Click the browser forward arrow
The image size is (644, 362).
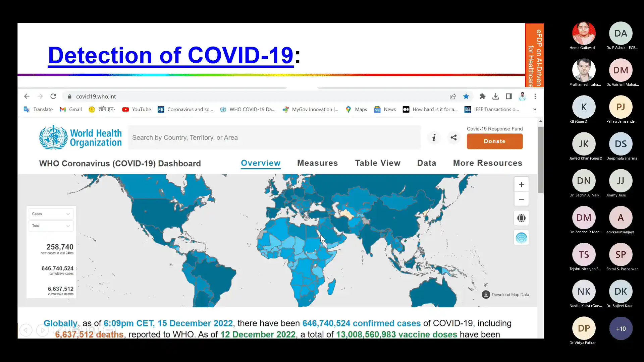40,97
